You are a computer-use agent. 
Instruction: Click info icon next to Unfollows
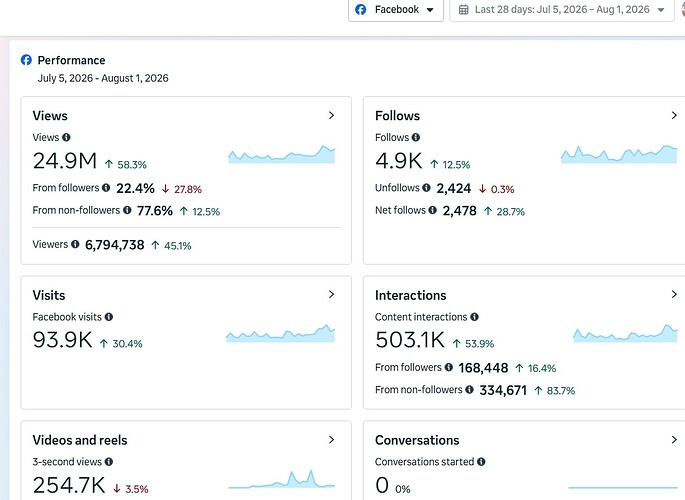426,188
